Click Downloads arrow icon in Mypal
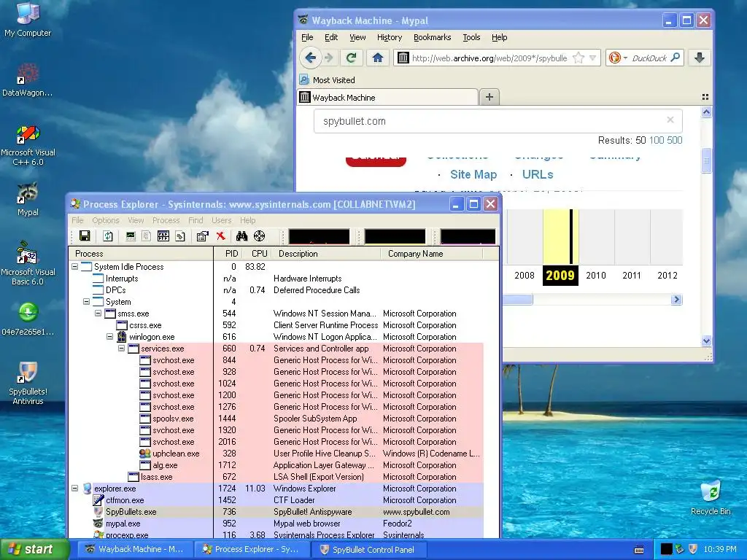Screen dimensions: 747x560 pos(700,58)
